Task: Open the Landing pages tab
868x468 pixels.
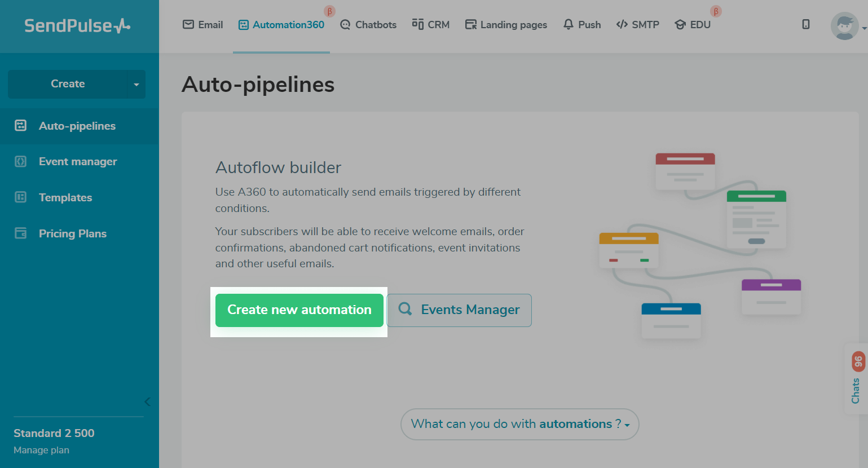Action: (x=506, y=25)
